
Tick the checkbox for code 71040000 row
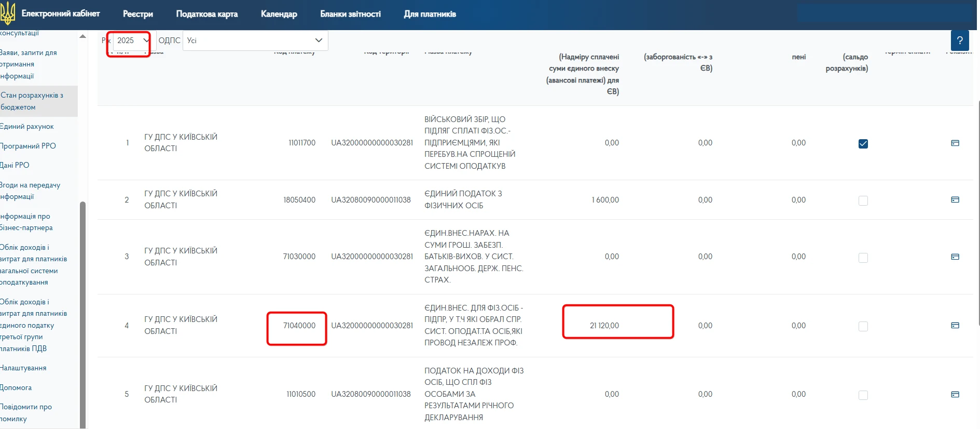863,326
